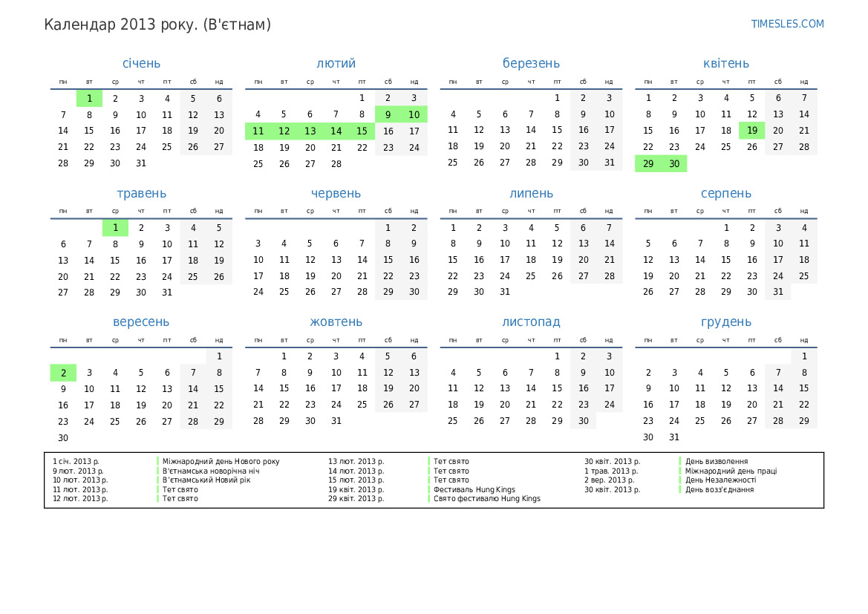Click highlighted 29 in квітень
The height and width of the screenshot is (614, 868).
pos(647,164)
